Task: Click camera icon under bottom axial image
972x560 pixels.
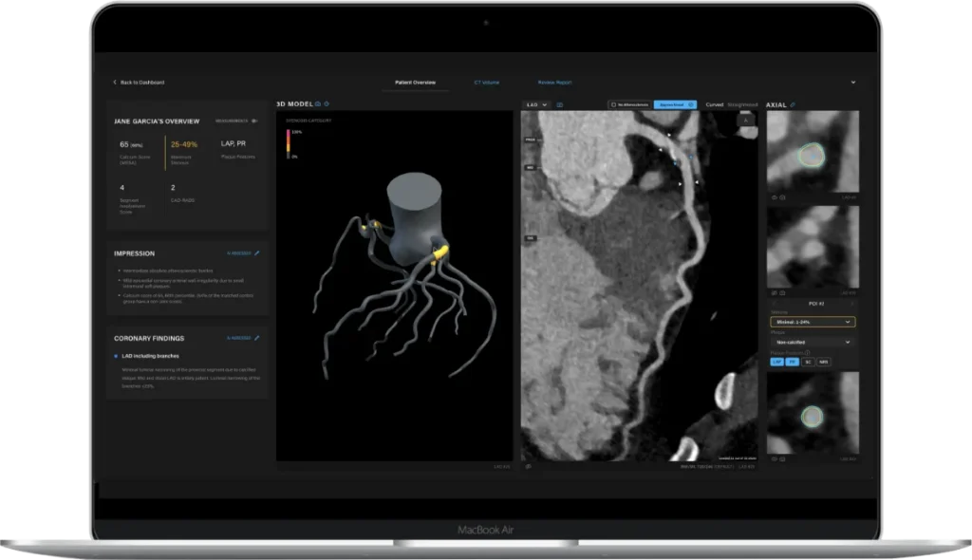Action: 782,458
